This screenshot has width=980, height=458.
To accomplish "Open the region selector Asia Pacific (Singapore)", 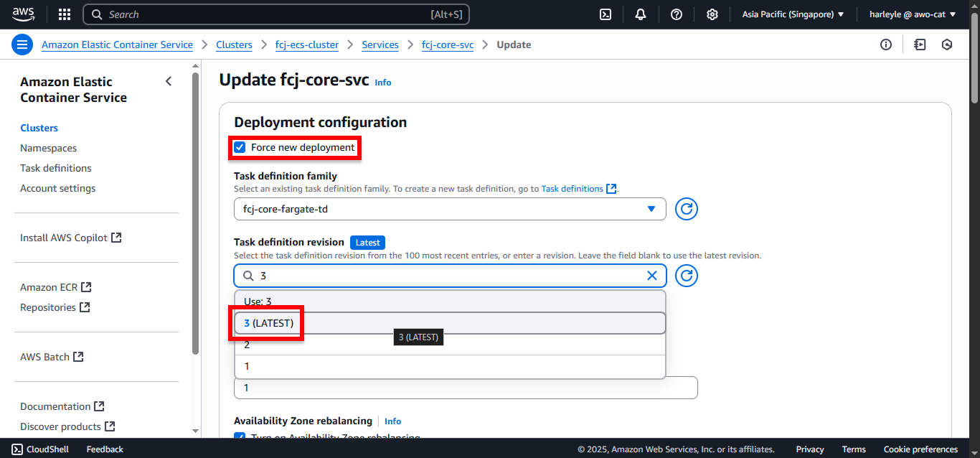I will [x=793, y=14].
